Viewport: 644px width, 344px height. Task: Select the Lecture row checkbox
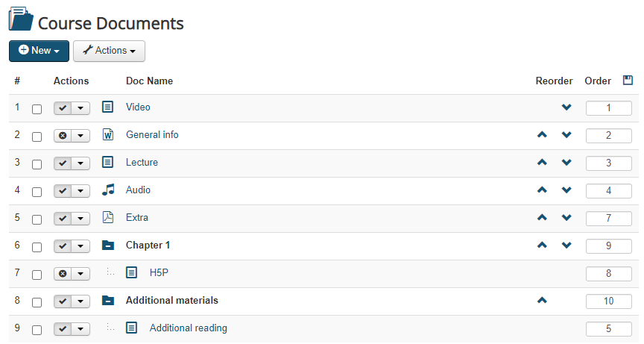click(x=37, y=164)
